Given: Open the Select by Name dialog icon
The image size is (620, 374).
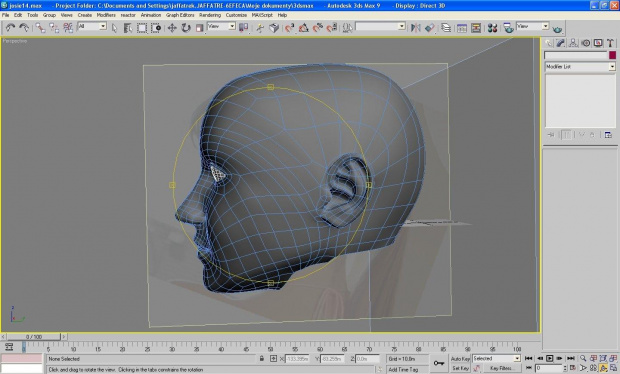Looking at the screenshot, I should tap(128, 28).
